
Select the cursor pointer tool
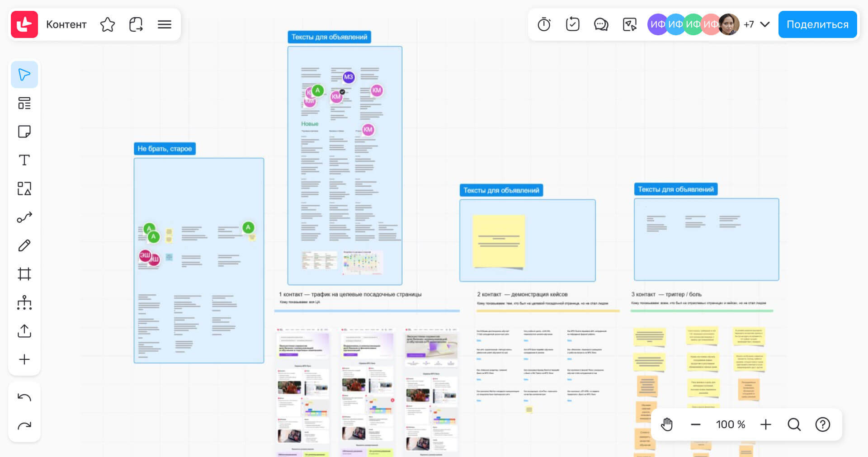tap(24, 75)
